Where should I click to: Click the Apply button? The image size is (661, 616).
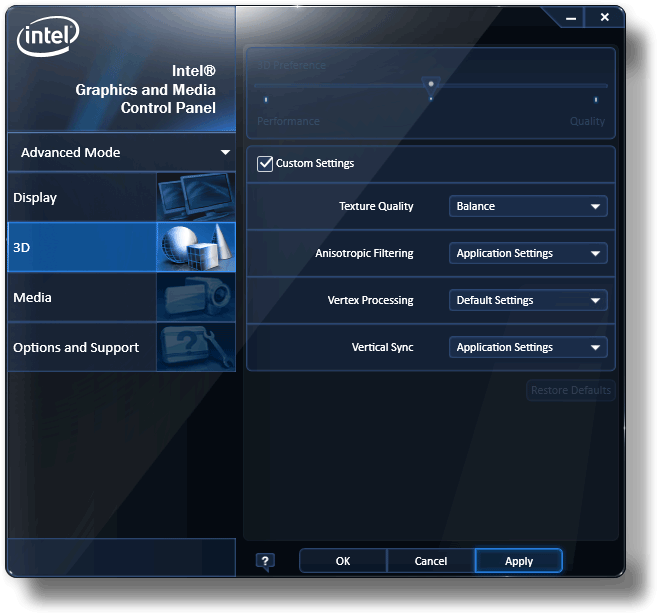[x=519, y=561]
